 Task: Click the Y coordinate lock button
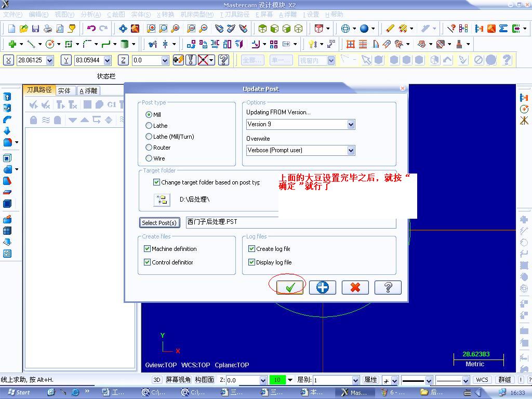pos(66,60)
